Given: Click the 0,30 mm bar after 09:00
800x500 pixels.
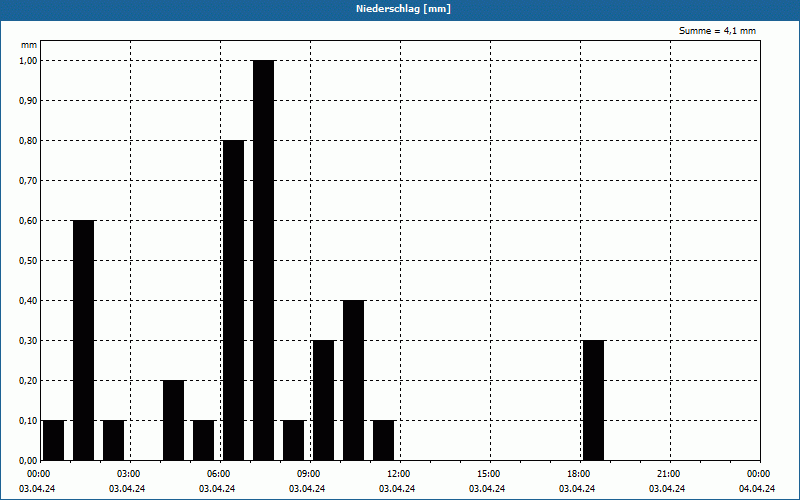Looking at the screenshot, I should click(323, 401).
